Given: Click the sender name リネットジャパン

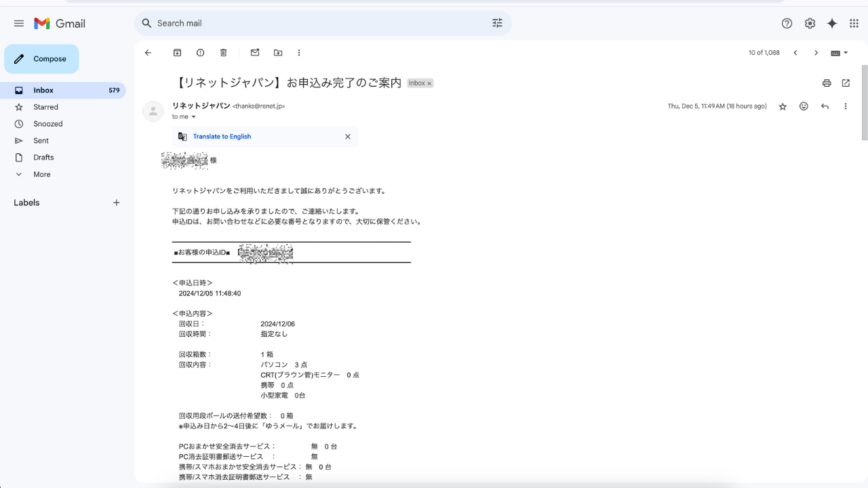Looking at the screenshot, I should (x=201, y=106).
